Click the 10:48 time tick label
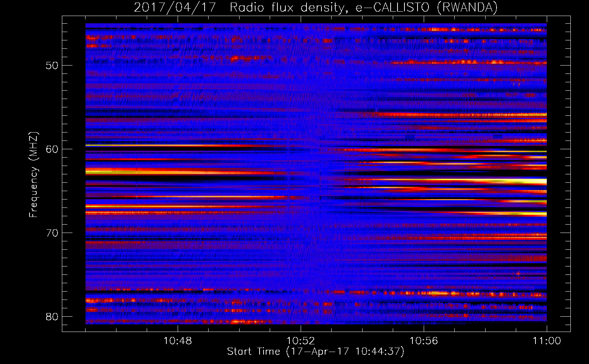 [178, 341]
